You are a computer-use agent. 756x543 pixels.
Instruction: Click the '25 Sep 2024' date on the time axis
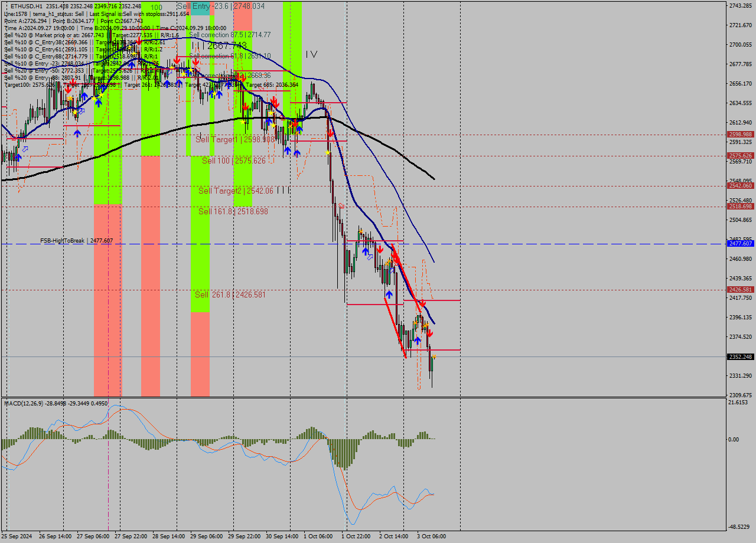pos(17,537)
